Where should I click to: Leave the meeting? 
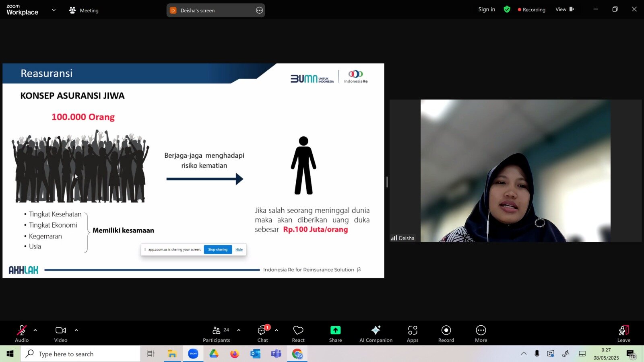624,334
